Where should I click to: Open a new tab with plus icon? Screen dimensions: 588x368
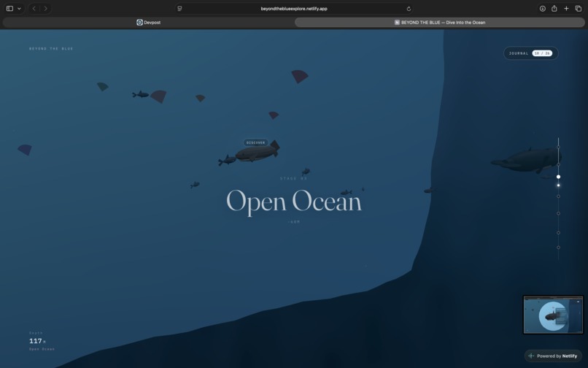[566, 8]
